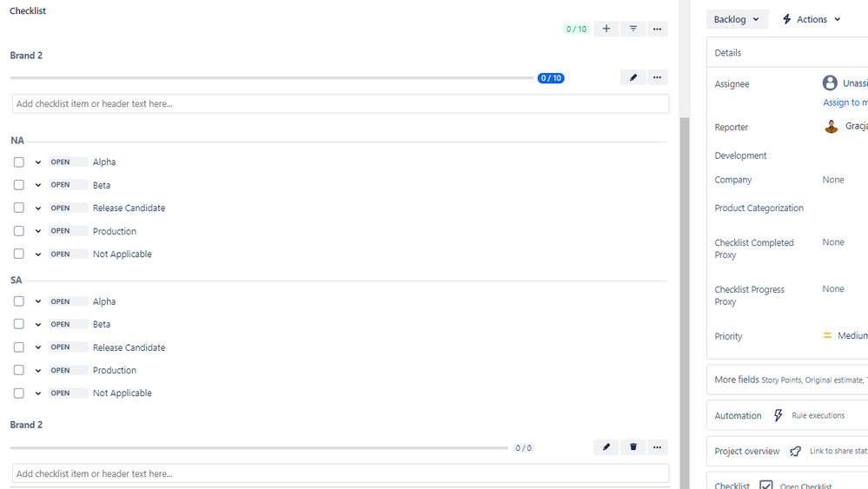Click the Details panel header
868x489 pixels.
(x=787, y=53)
